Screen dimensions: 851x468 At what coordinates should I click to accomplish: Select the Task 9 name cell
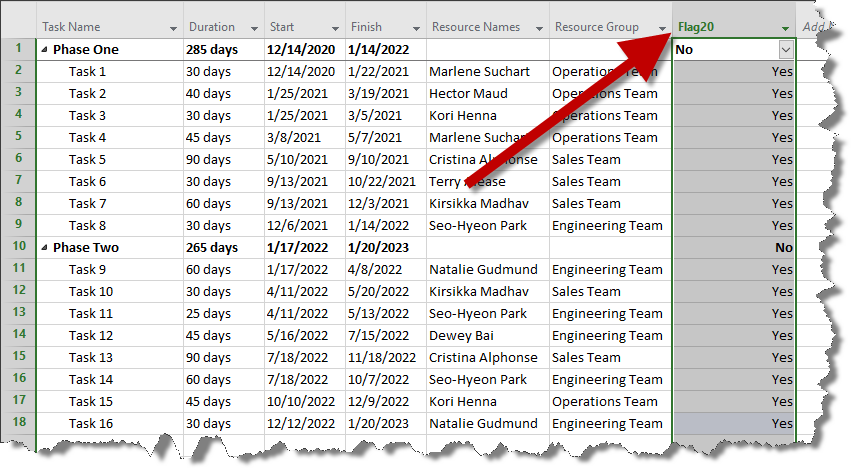click(110, 269)
